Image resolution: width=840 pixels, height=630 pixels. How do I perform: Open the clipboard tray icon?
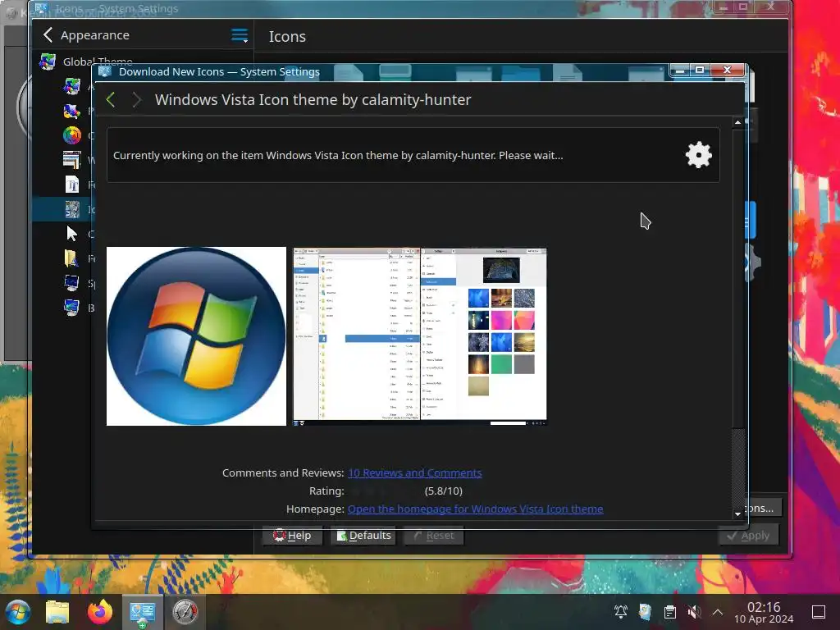pos(669,612)
